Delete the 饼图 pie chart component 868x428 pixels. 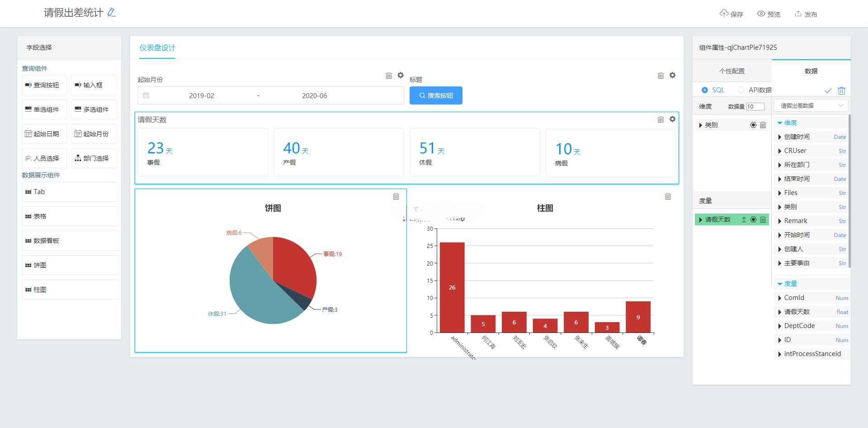click(396, 196)
